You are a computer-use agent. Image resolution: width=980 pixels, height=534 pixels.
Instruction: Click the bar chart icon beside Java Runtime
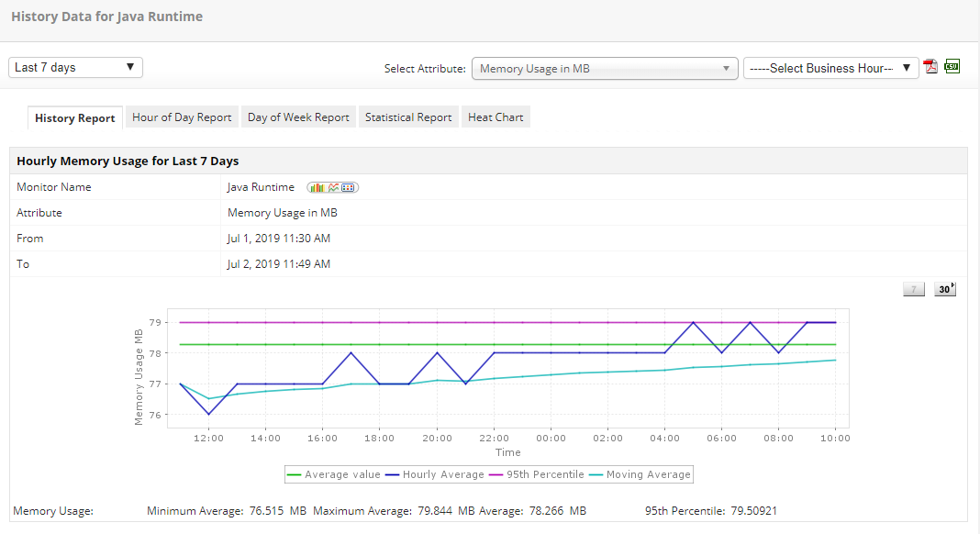coord(316,187)
